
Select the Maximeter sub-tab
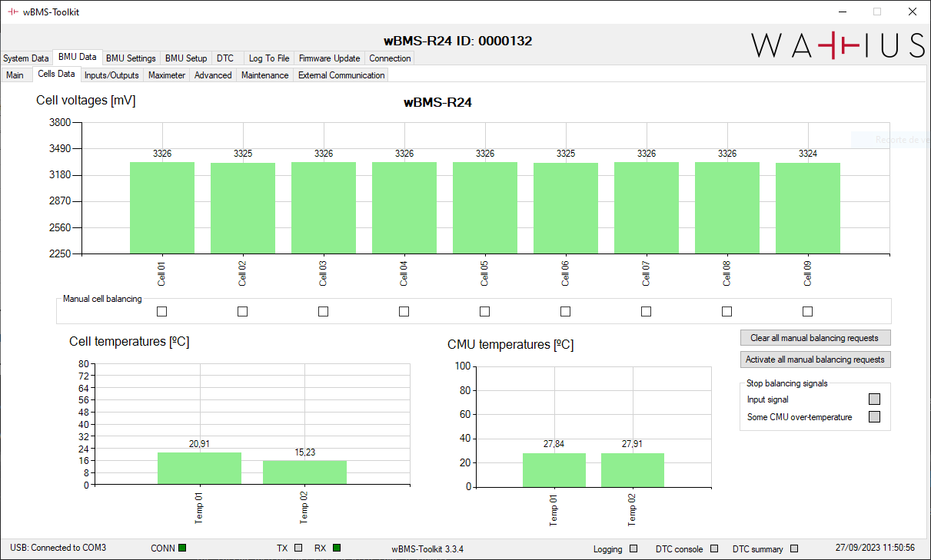coord(167,75)
